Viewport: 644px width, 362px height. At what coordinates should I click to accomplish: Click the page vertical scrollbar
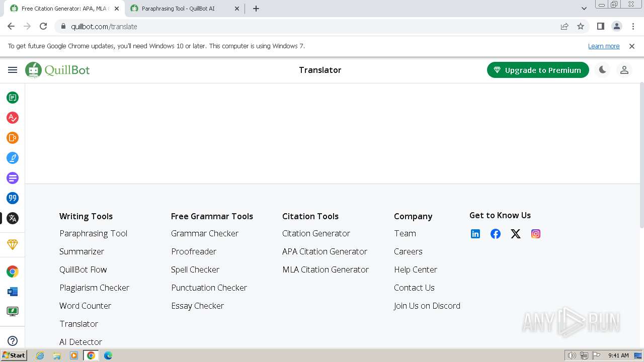coord(641,156)
